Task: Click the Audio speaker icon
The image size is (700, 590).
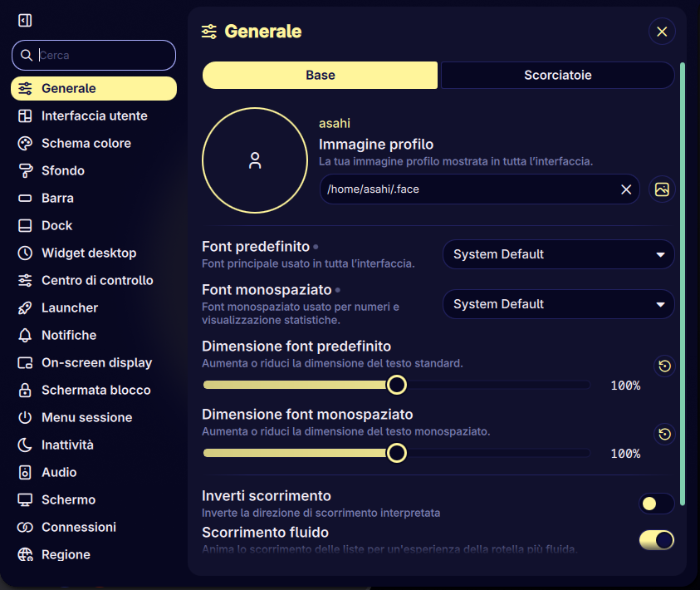Action: click(25, 472)
